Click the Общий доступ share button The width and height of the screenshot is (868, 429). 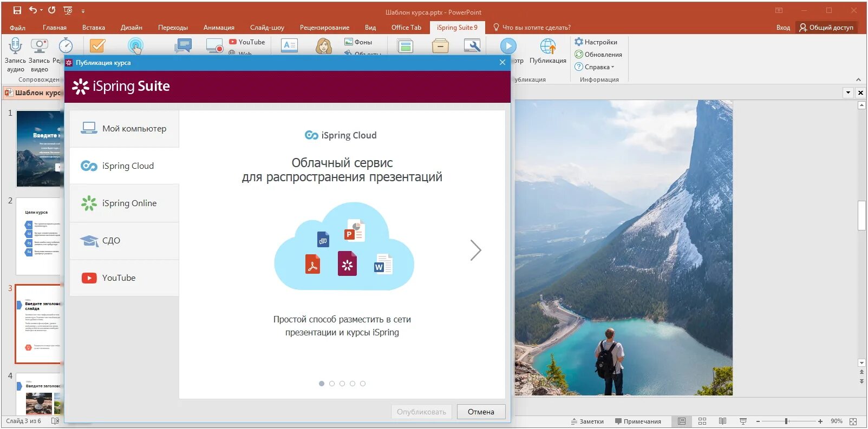[x=826, y=28]
